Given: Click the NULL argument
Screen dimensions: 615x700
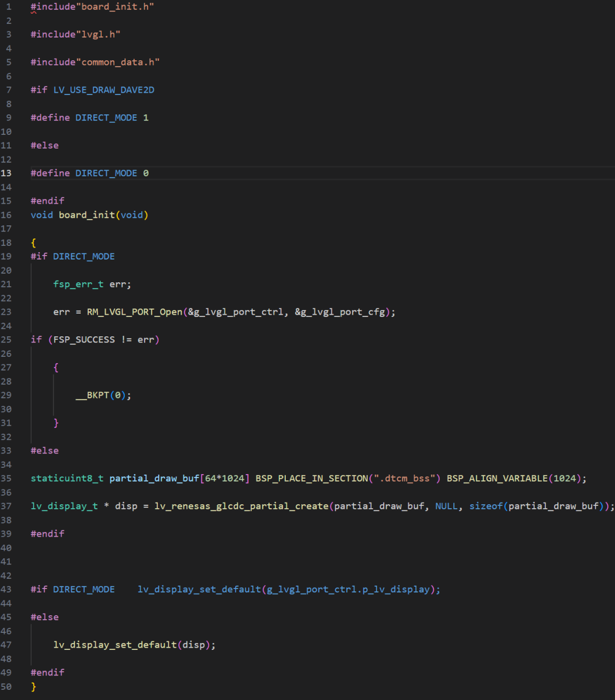Looking at the screenshot, I should [446, 506].
